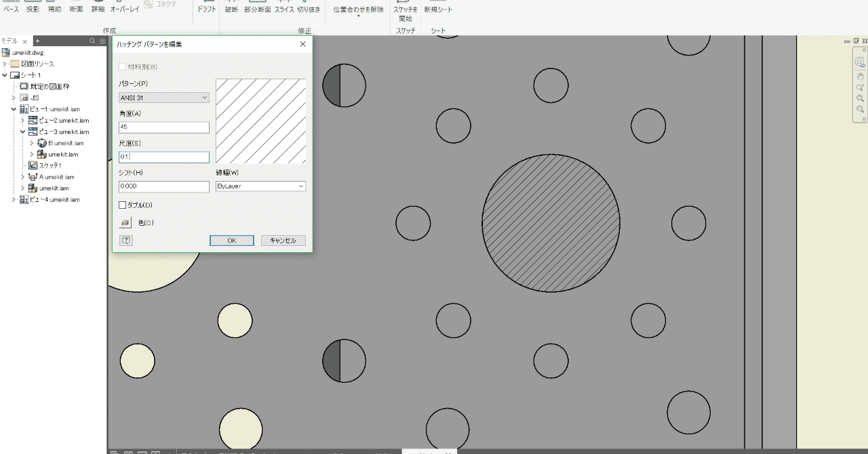868x454 pixels.
Task: Select the zoom tool below the pan hand
Action: tap(860, 87)
